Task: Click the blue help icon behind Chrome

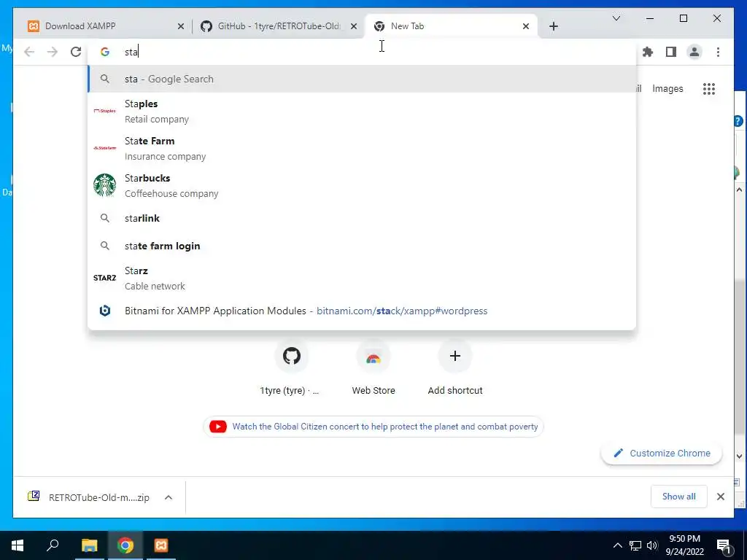Action: [x=738, y=121]
